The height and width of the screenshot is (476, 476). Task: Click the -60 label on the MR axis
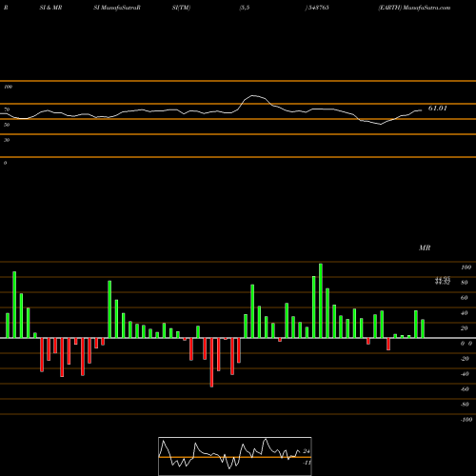465,389
